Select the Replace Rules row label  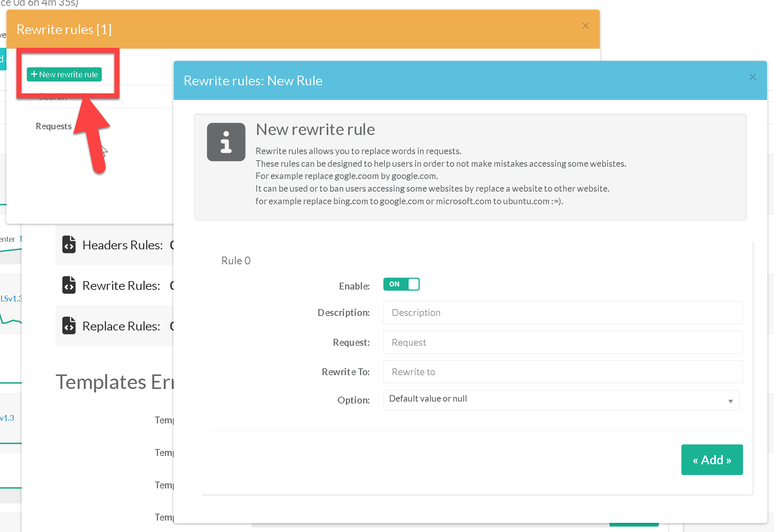pyautogui.click(x=121, y=326)
